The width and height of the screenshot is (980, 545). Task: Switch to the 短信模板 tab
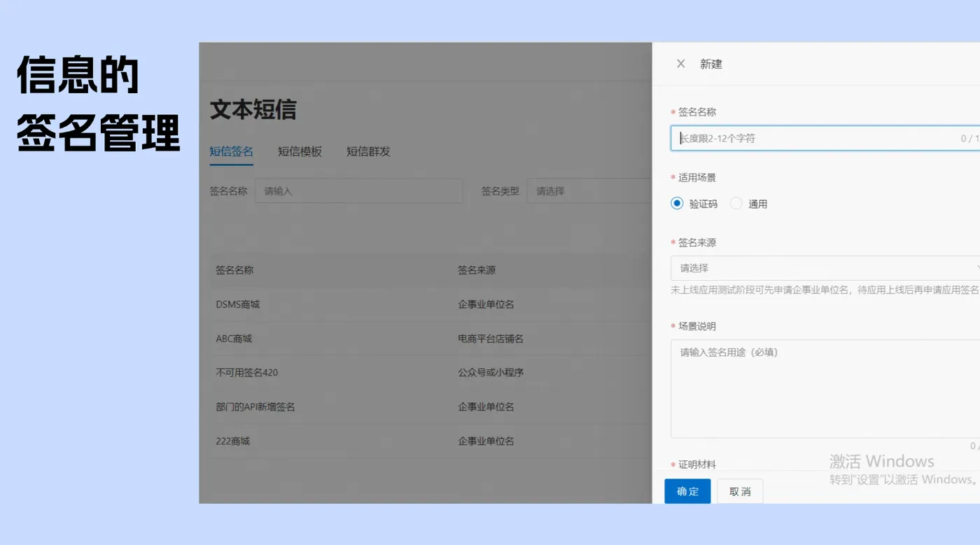pos(300,151)
